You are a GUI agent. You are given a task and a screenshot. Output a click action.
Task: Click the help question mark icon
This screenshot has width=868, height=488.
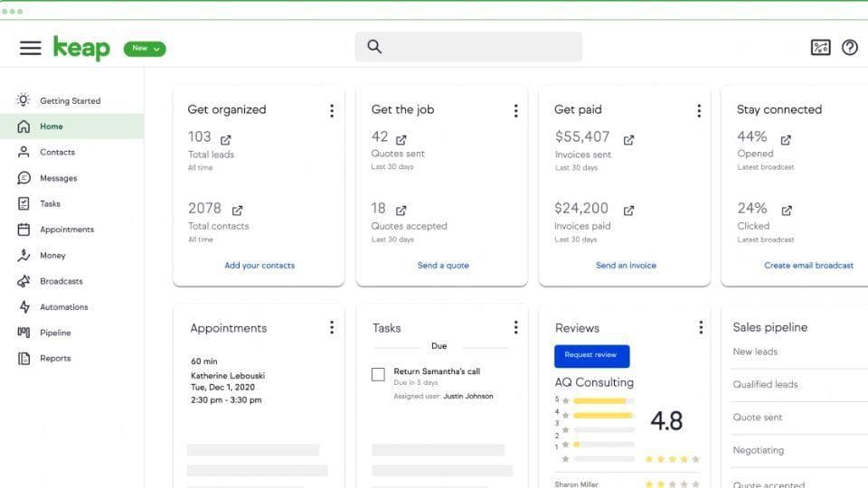coord(849,48)
